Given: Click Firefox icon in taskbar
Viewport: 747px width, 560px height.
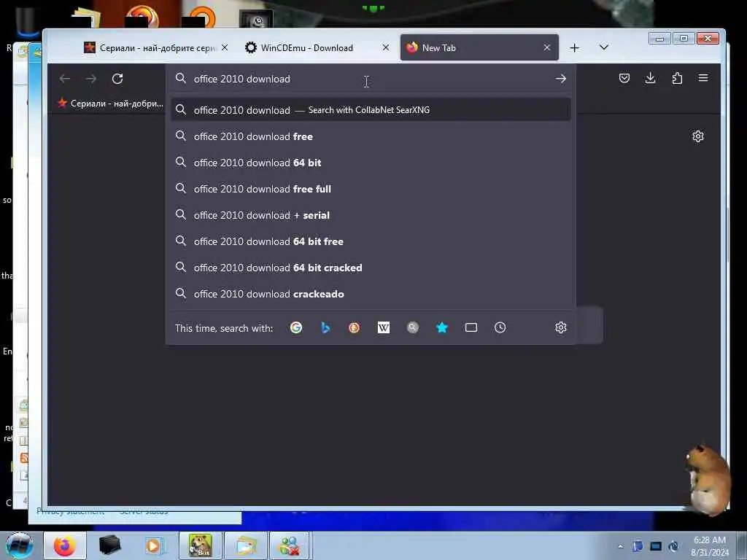Looking at the screenshot, I should pyautogui.click(x=65, y=545).
